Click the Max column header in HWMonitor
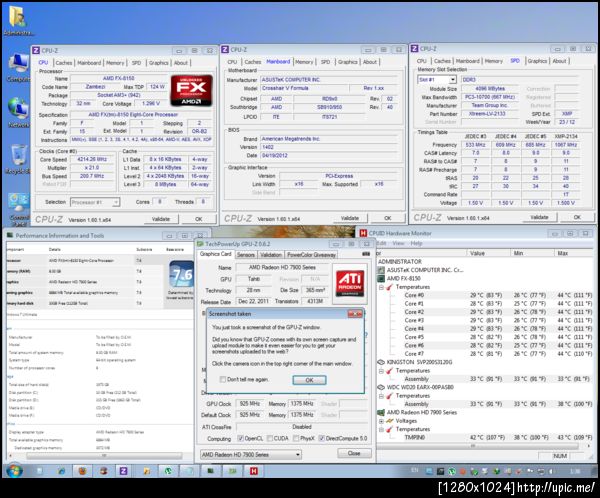The width and height of the screenshot is (600, 498). pyautogui.click(x=574, y=253)
